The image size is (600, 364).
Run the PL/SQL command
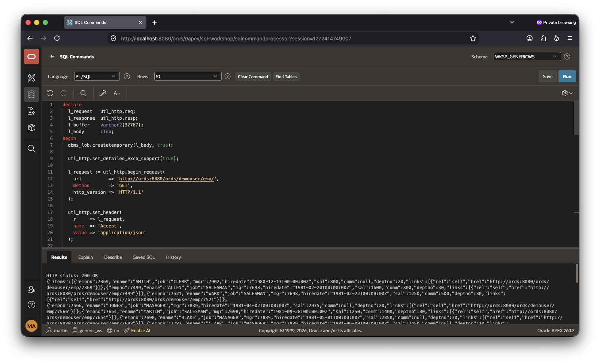coord(567,76)
